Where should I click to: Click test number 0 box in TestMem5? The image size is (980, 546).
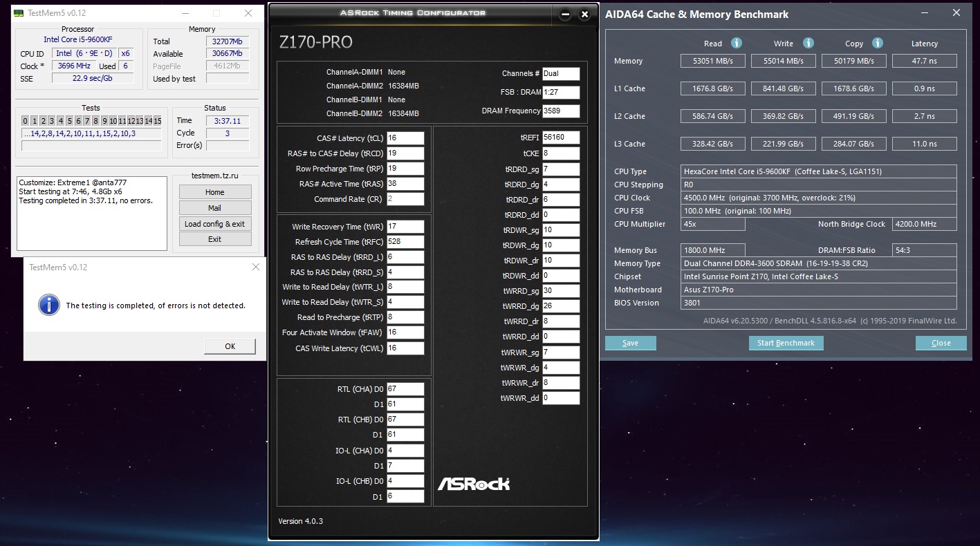[26, 121]
